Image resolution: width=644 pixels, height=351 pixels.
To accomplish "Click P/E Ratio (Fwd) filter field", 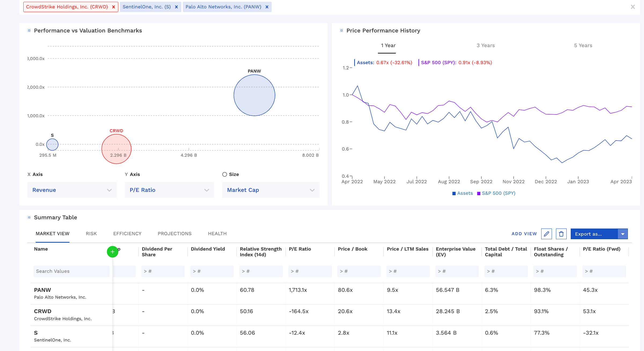I will click(604, 271).
